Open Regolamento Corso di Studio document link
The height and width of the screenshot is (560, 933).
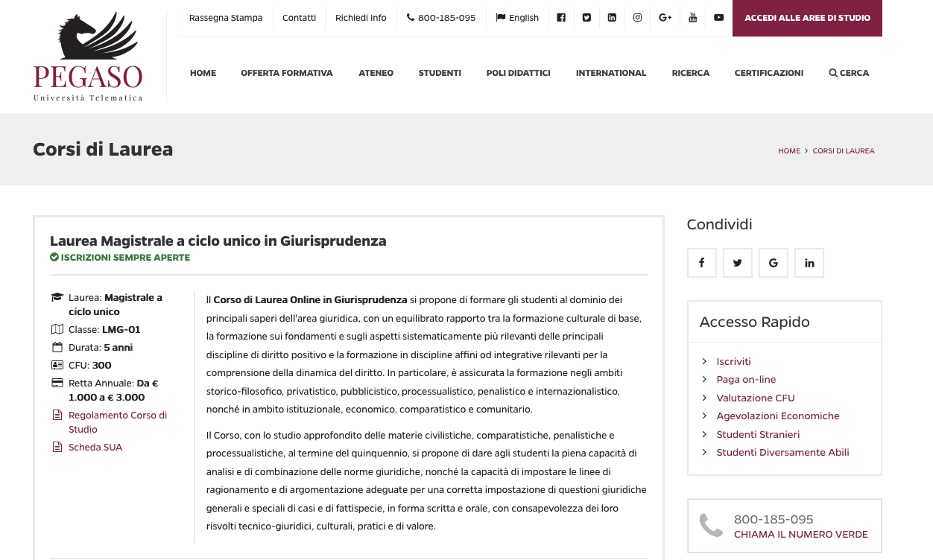click(118, 422)
